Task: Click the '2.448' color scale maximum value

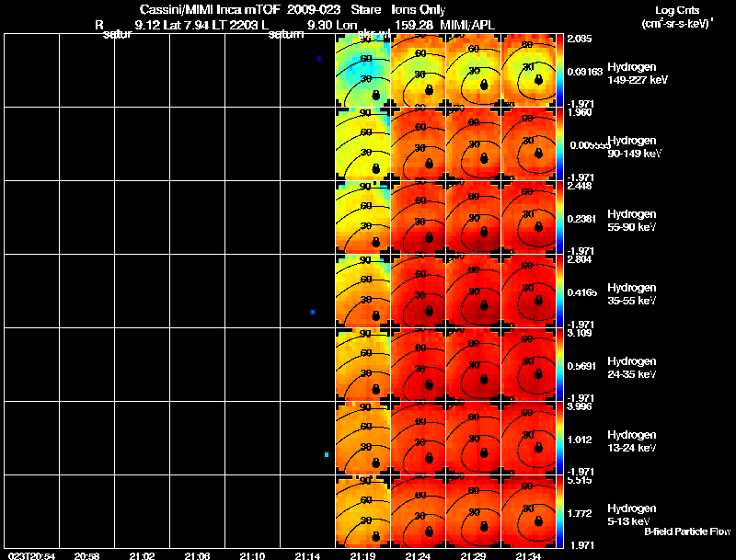Action: click(580, 186)
